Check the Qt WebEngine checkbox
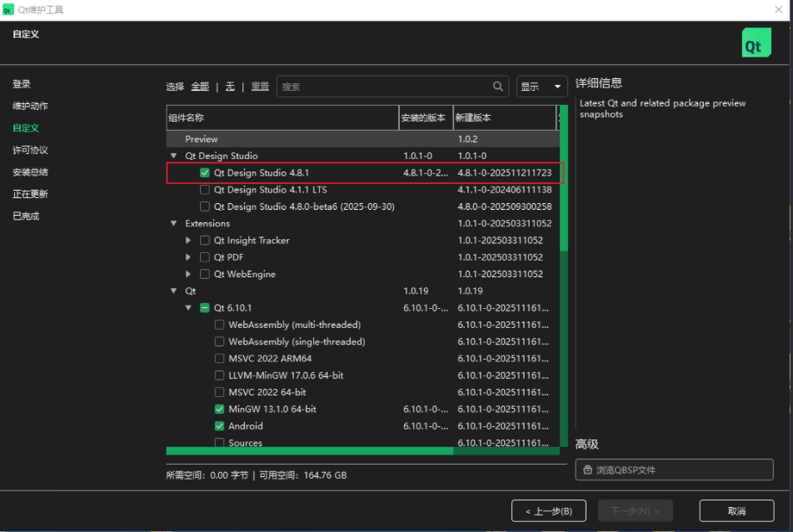This screenshot has height=532, width=793. coord(204,274)
